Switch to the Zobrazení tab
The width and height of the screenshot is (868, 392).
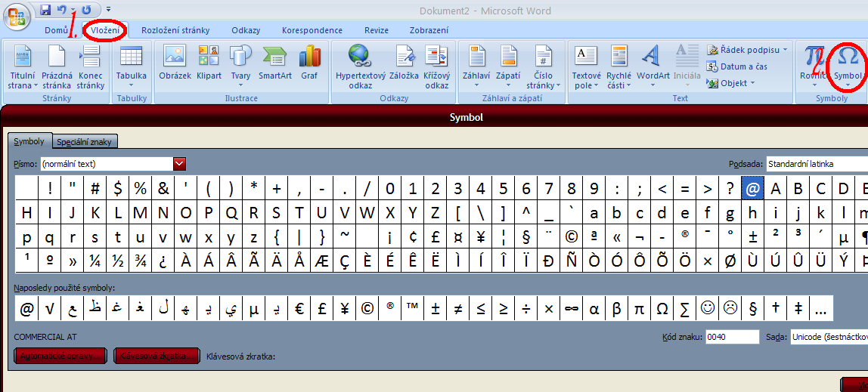click(x=429, y=30)
